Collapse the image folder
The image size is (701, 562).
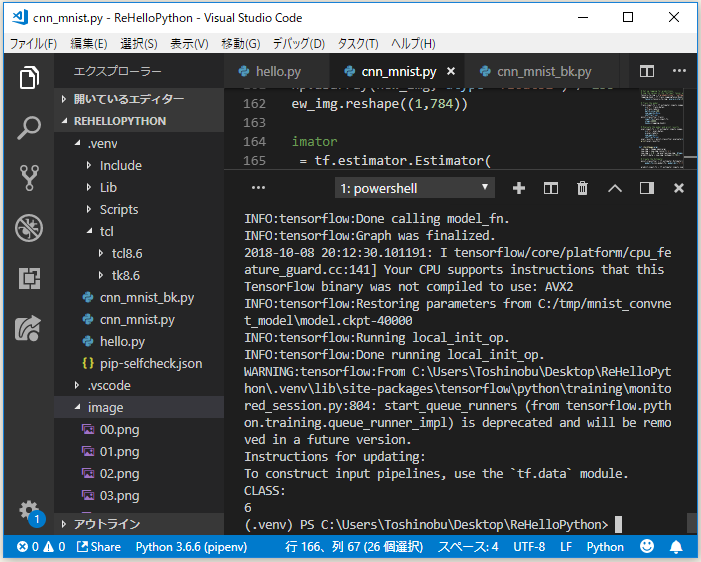click(x=139, y=407)
